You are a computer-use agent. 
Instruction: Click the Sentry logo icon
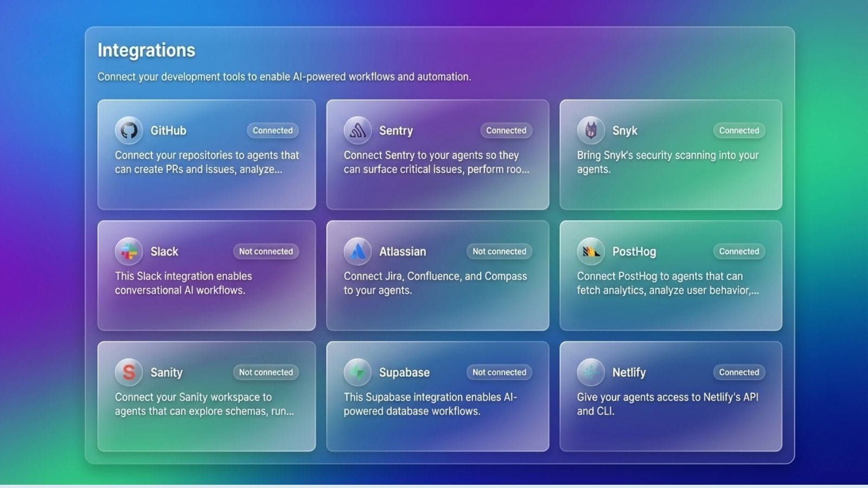click(x=358, y=130)
